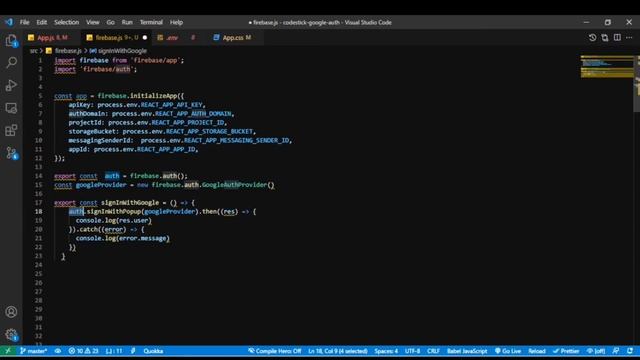Click line number 18 in gutter

click(x=38, y=211)
